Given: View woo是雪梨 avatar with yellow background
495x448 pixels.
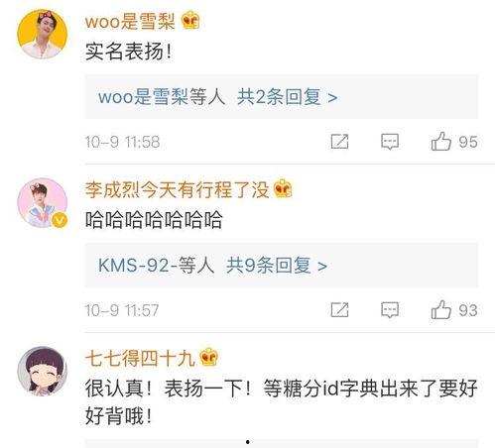Looking at the screenshot, I should click(x=43, y=34).
